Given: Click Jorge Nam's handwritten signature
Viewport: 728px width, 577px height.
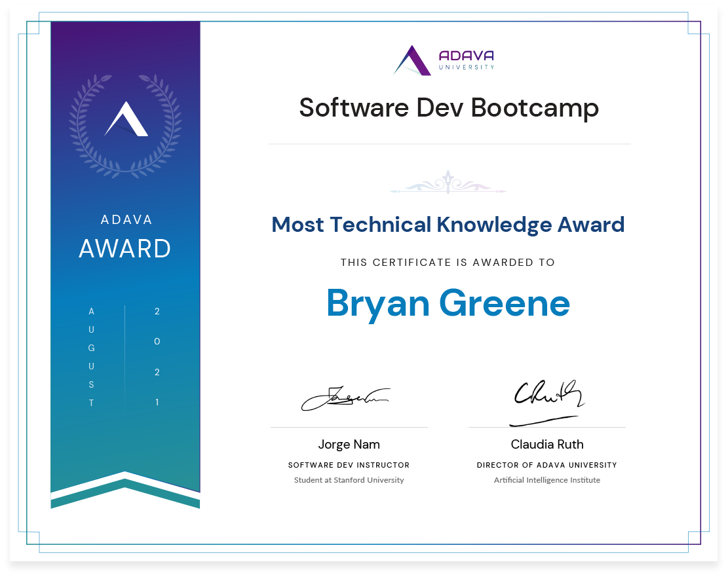Looking at the screenshot, I should 345,397.
